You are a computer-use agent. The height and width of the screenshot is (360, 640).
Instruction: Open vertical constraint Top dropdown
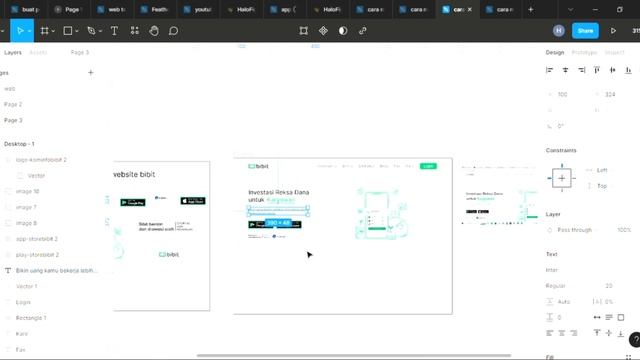(x=602, y=186)
